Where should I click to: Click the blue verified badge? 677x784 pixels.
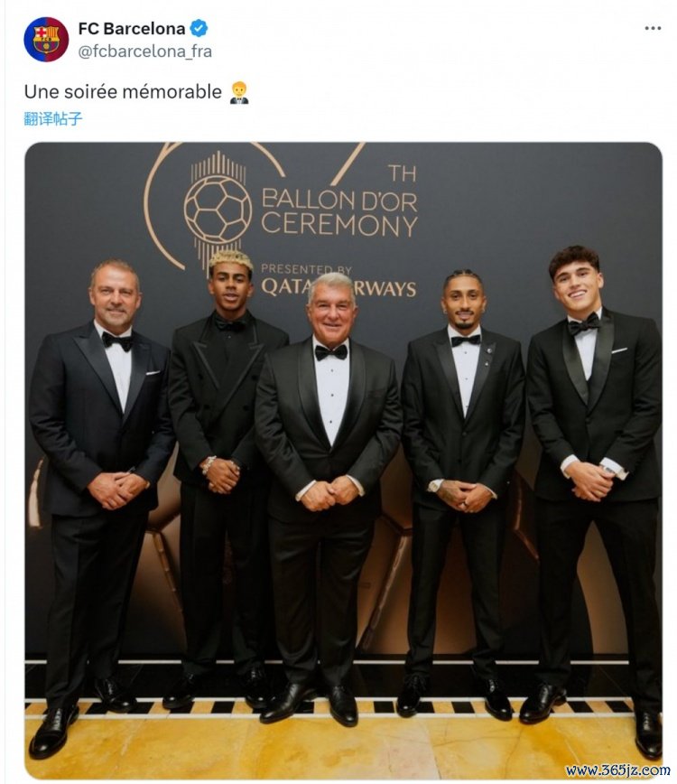click(199, 28)
